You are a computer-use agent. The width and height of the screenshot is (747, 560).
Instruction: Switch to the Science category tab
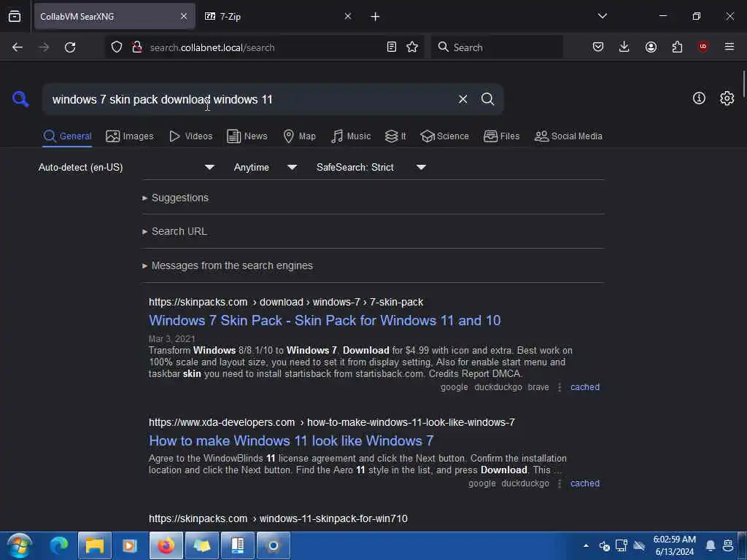[x=444, y=136]
